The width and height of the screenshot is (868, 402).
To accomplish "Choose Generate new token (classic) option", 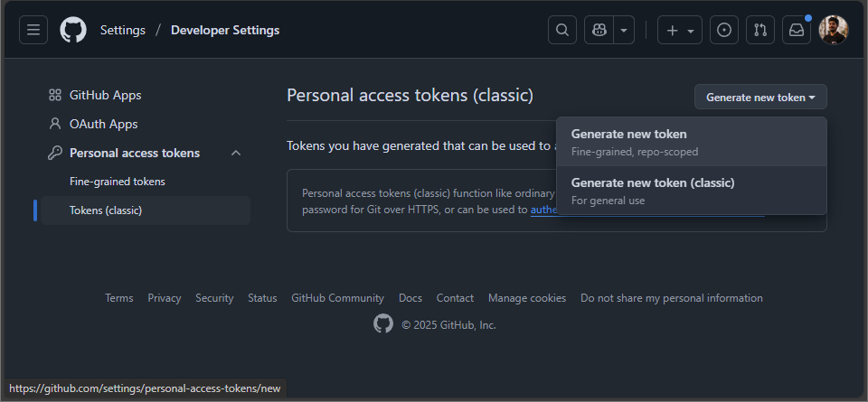I will (x=692, y=191).
